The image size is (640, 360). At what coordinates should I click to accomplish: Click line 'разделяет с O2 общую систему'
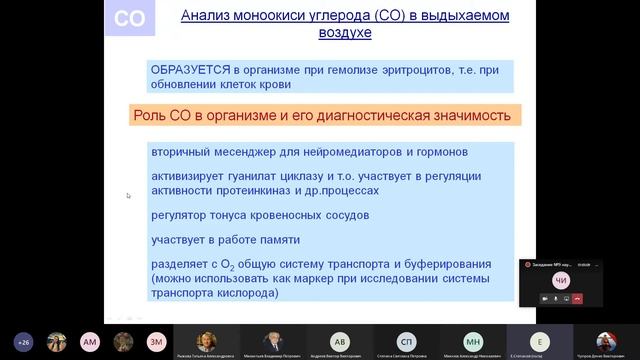(321, 264)
